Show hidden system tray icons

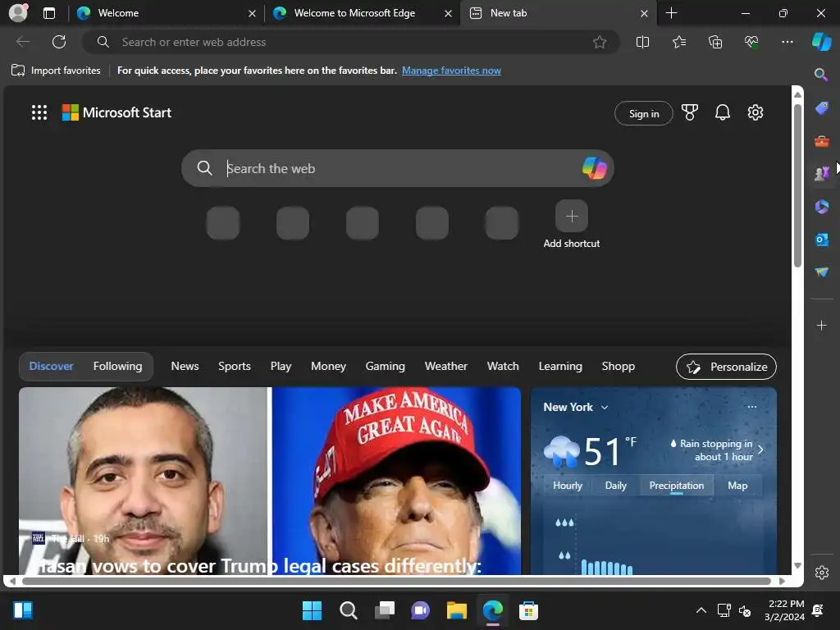pyautogui.click(x=701, y=610)
